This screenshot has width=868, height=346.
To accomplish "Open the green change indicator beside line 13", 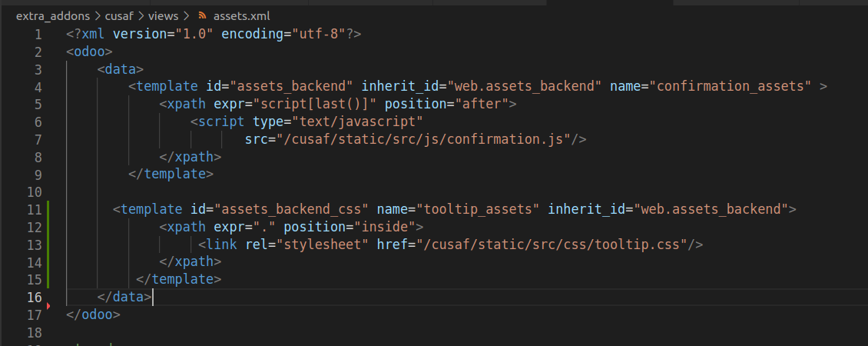I will [x=48, y=245].
